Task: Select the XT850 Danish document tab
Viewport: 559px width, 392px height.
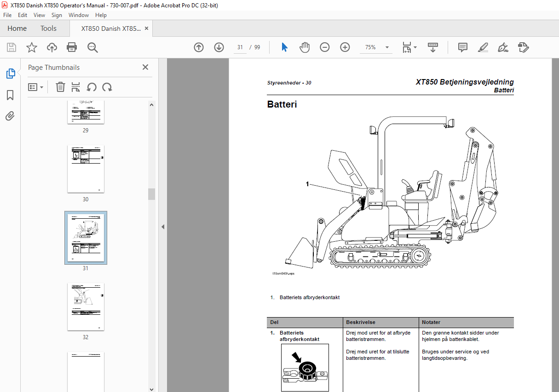Action: coord(111,28)
